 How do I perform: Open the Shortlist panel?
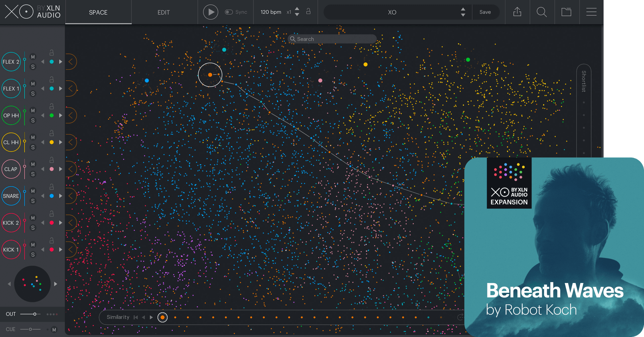(x=584, y=81)
